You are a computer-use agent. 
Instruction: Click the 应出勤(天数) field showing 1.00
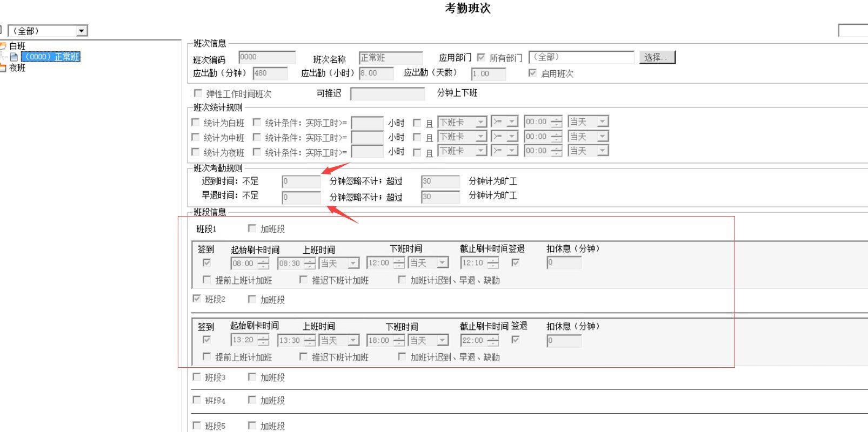click(489, 74)
